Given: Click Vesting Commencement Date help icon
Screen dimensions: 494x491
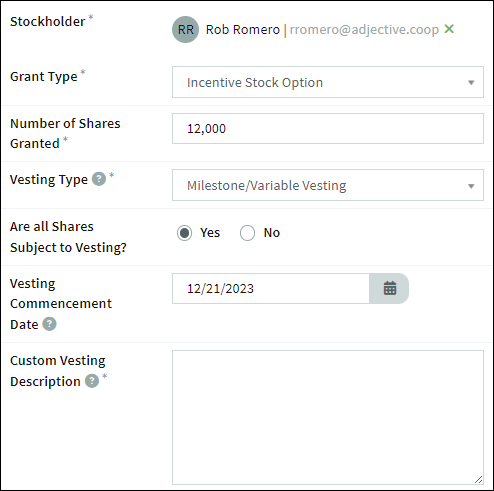Looking at the screenshot, I should (49, 324).
